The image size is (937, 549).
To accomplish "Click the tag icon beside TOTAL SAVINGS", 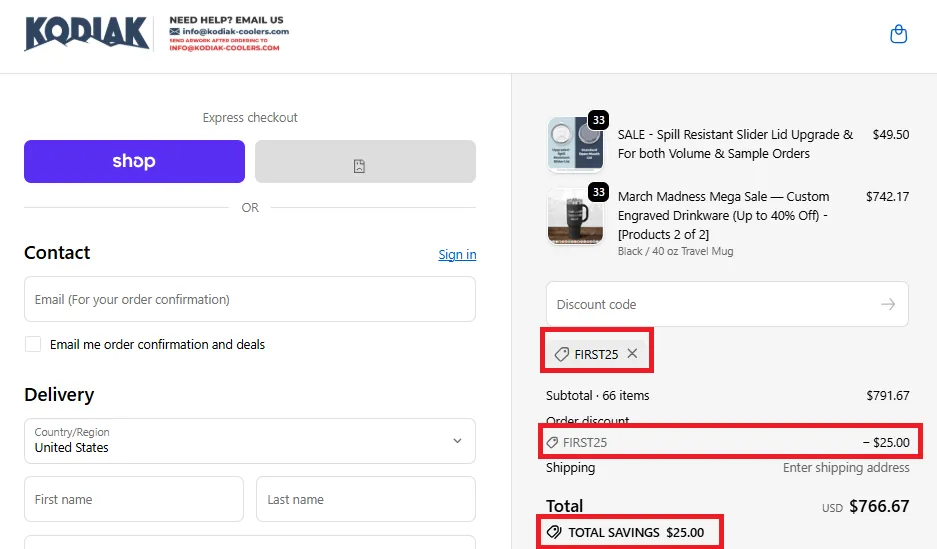I will tap(553, 532).
